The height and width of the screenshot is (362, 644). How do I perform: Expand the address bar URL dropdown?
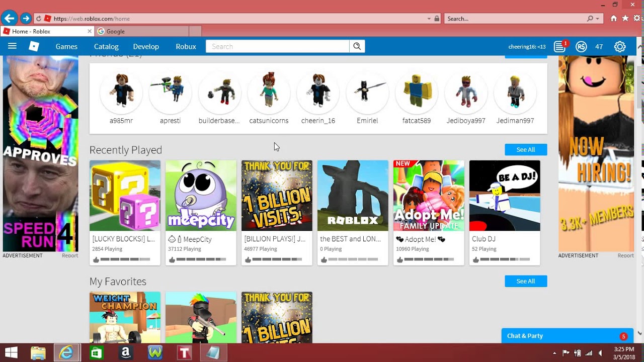(429, 19)
